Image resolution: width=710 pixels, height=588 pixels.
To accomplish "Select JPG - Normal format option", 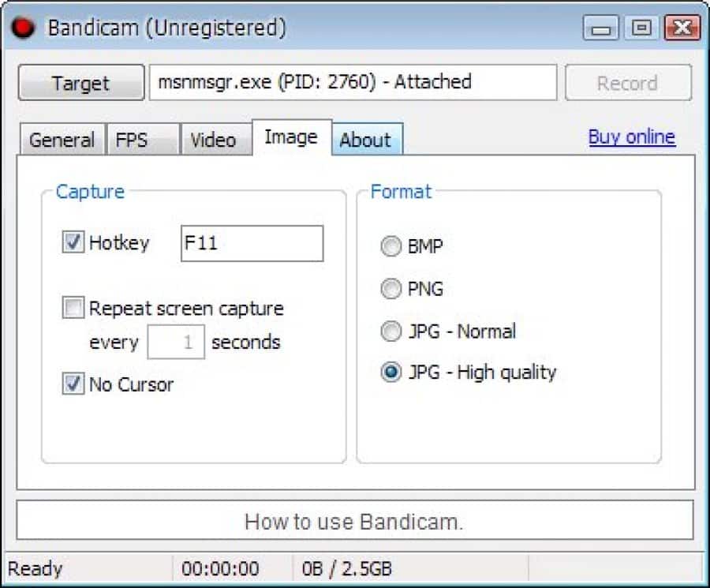I will pos(390,331).
